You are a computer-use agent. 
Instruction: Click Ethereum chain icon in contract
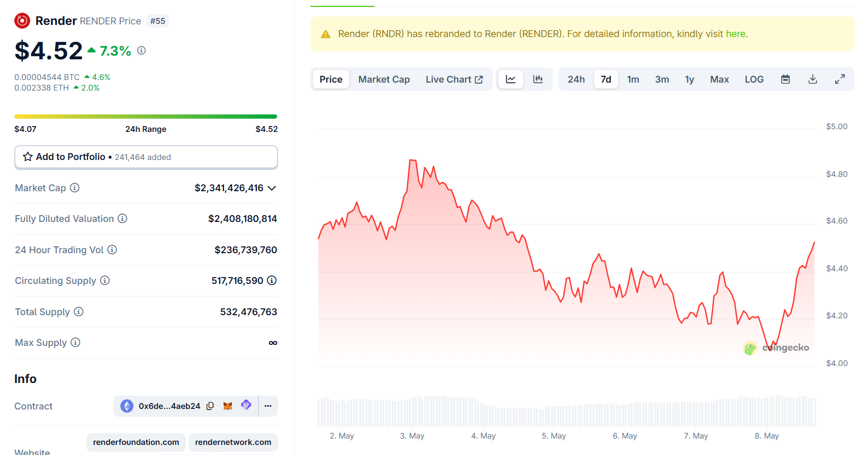(127, 406)
